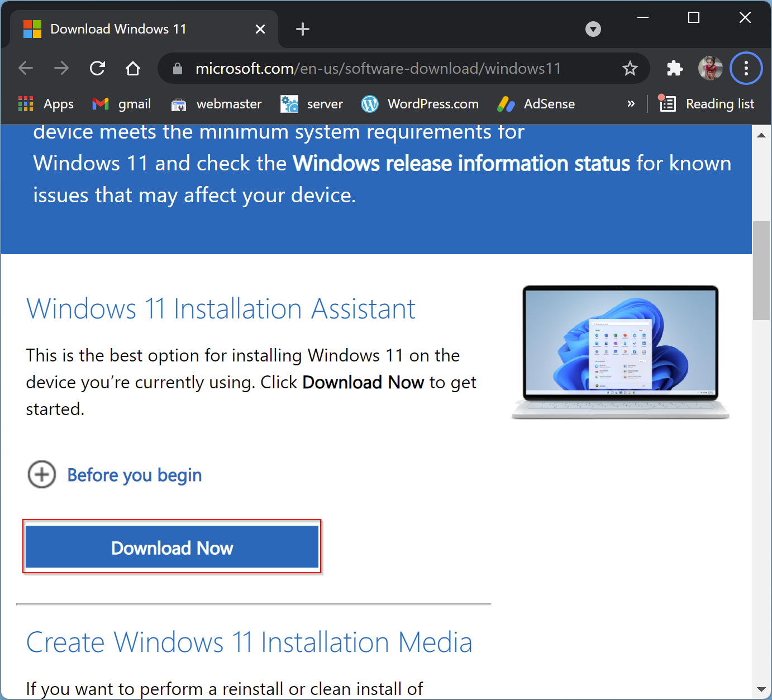Maximize the Chrome window
The image size is (772, 700).
click(694, 17)
